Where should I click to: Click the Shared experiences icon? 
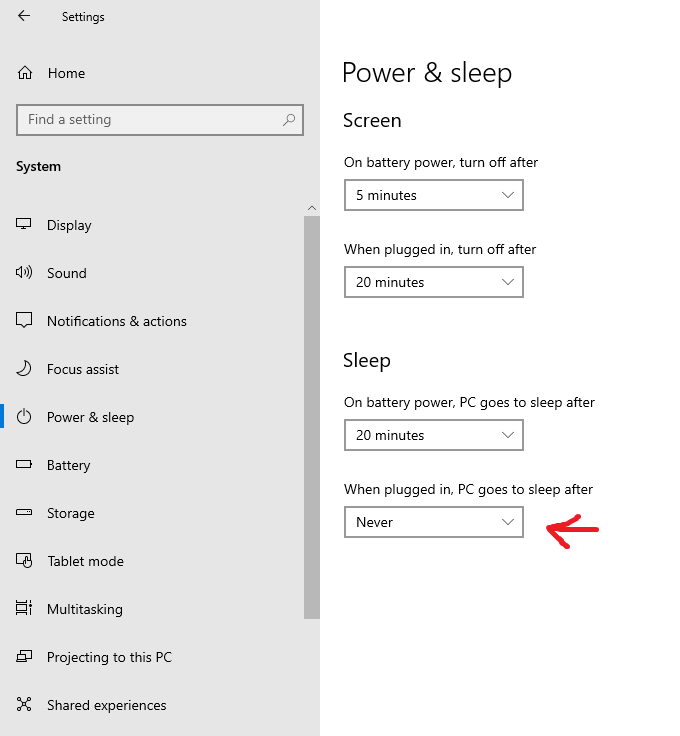point(25,705)
